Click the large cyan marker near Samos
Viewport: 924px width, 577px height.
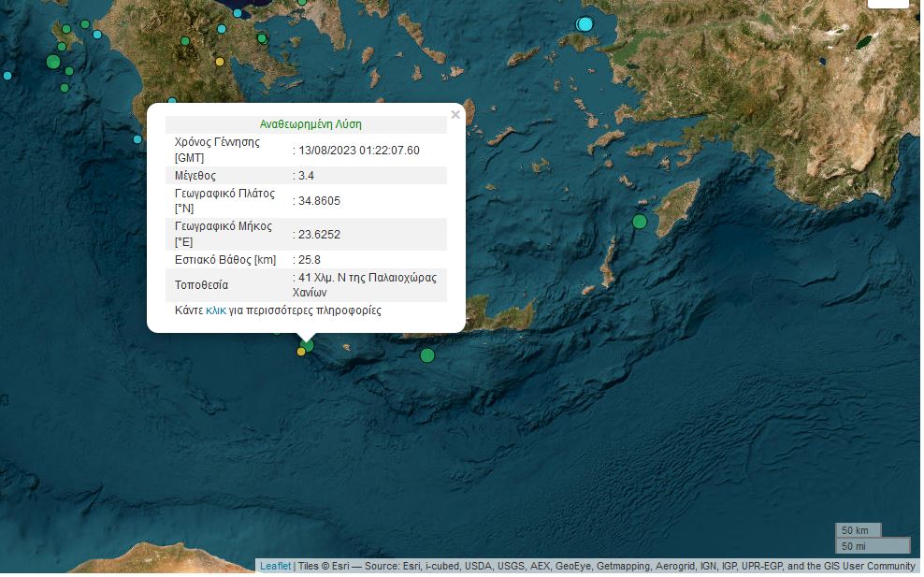pyautogui.click(x=585, y=23)
